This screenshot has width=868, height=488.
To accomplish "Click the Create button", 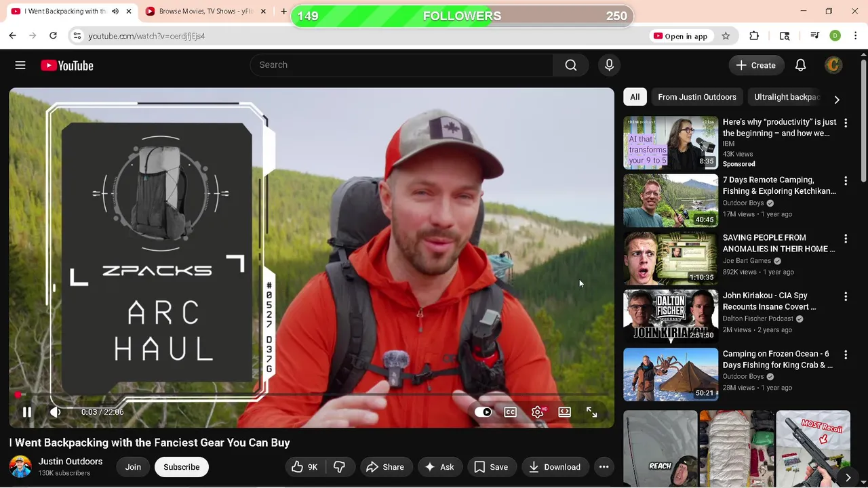I will [756, 65].
